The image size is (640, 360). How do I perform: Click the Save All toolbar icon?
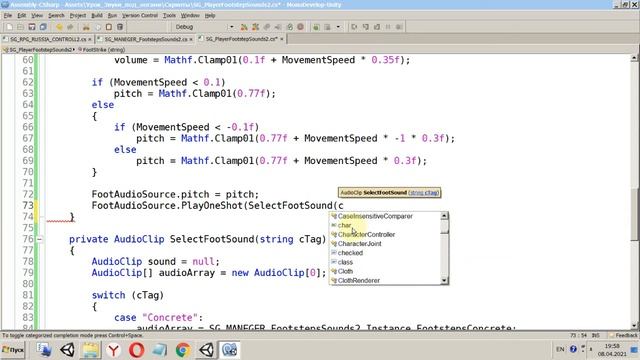[42, 27]
